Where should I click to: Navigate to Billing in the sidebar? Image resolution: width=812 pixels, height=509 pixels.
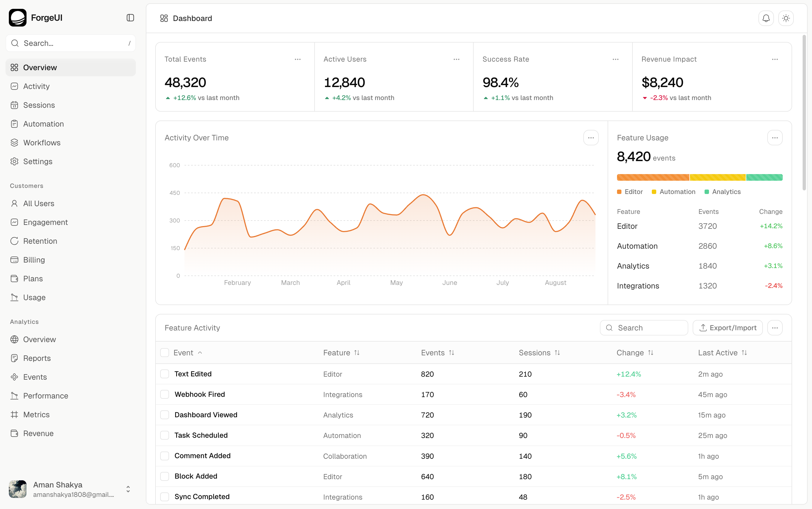(x=34, y=259)
